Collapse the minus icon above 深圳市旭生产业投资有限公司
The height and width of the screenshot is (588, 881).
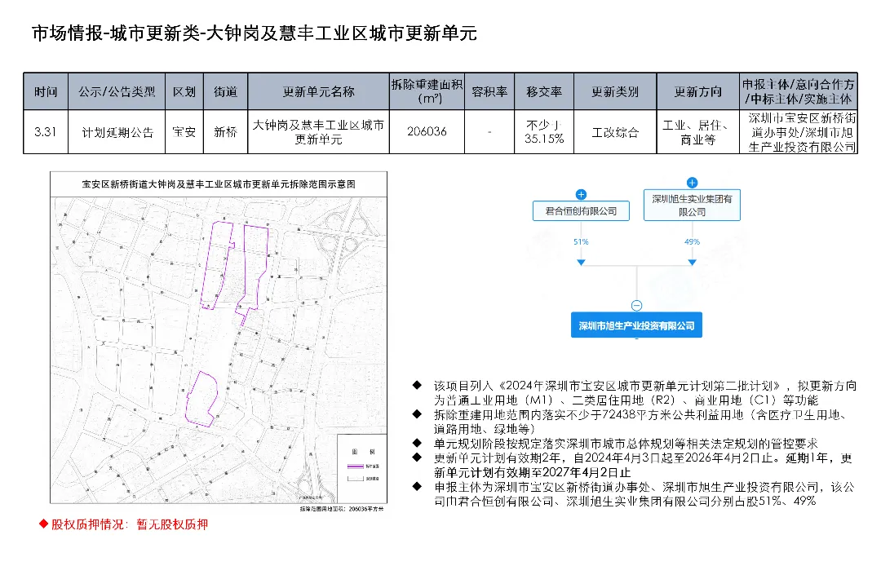click(636, 306)
